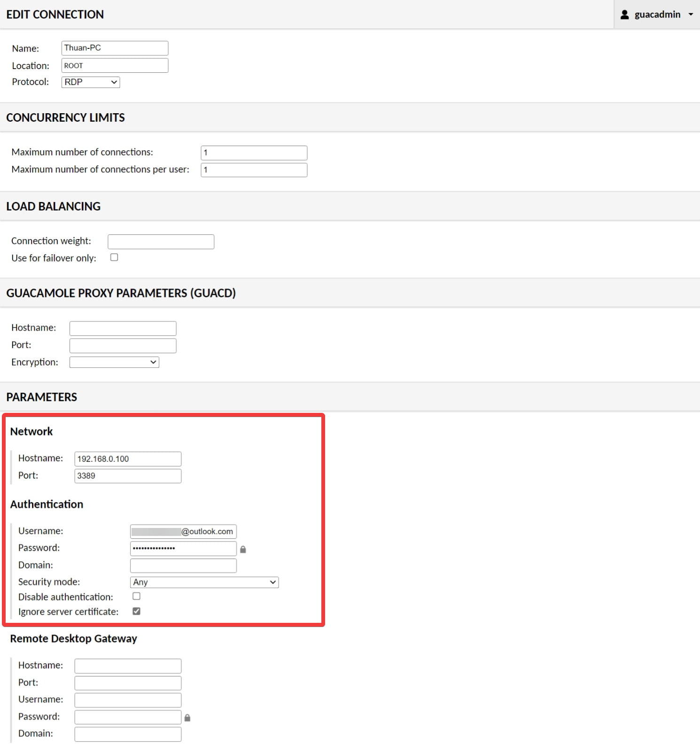Click the connection Name field Thuan-PC
The width and height of the screenshot is (700, 752).
[x=115, y=48]
